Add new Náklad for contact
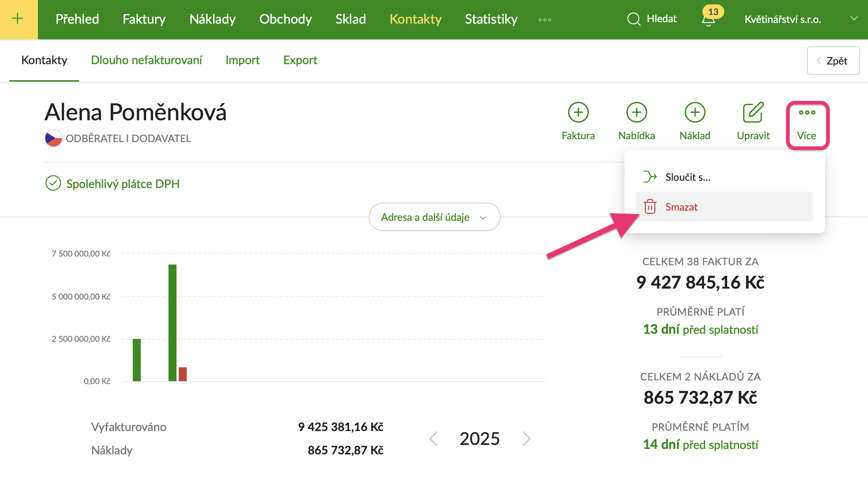This screenshot has width=868, height=481. (695, 121)
